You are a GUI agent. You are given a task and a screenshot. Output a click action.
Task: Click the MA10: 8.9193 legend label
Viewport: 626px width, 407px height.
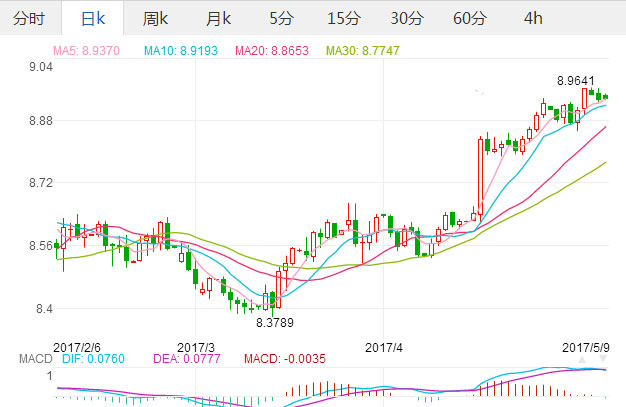coord(181,51)
